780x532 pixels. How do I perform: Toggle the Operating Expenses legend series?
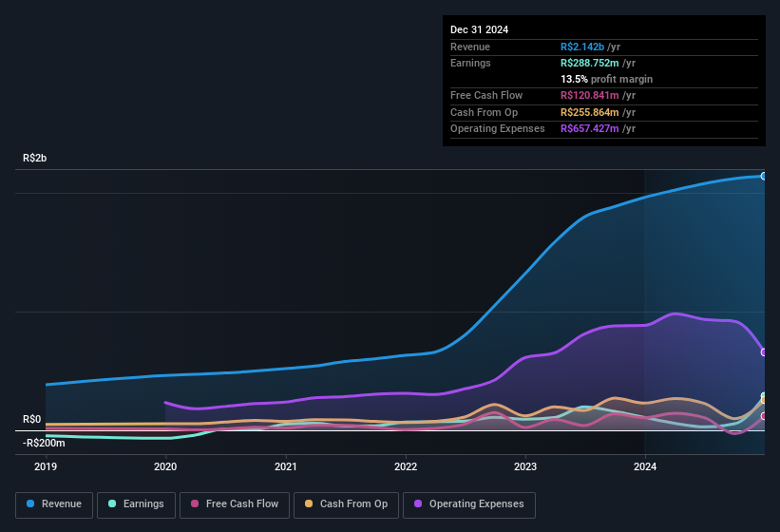tap(469, 504)
